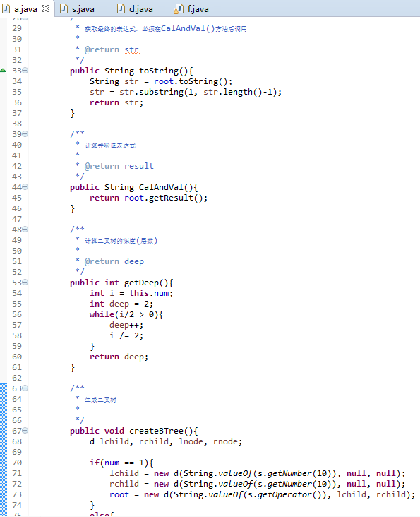The width and height of the screenshot is (420, 517).
Task: Click 'return str;' on line 36
Action: pyautogui.click(x=116, y=102)
